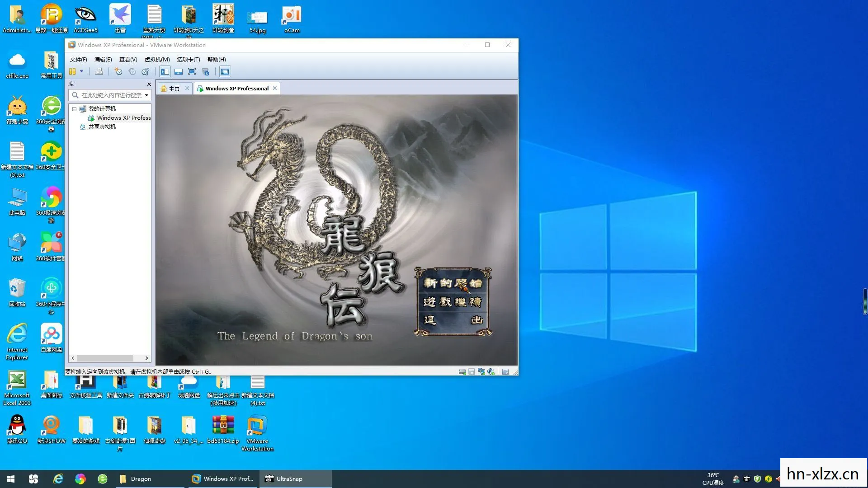Click 退出 in the game menu
Image resolution: width=868 pixels, height=488 pixels.
point(453,320)
